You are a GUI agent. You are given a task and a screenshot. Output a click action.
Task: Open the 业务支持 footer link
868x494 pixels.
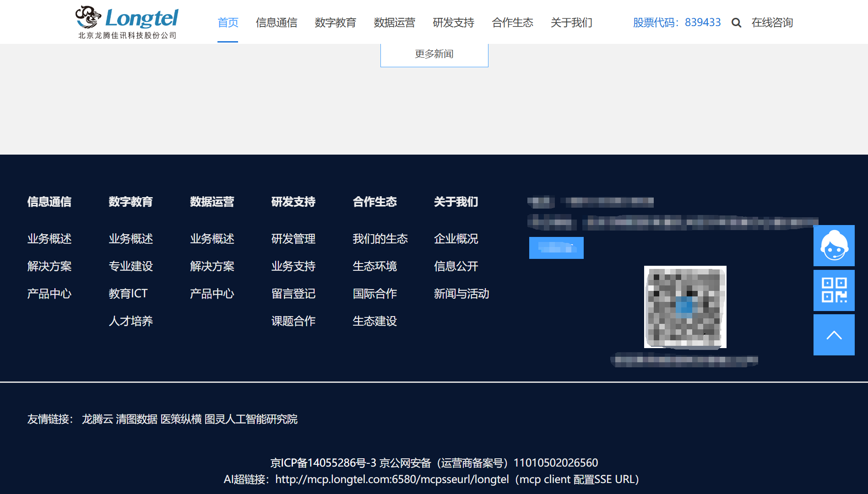pyautogui.click(x=293, y=266)
